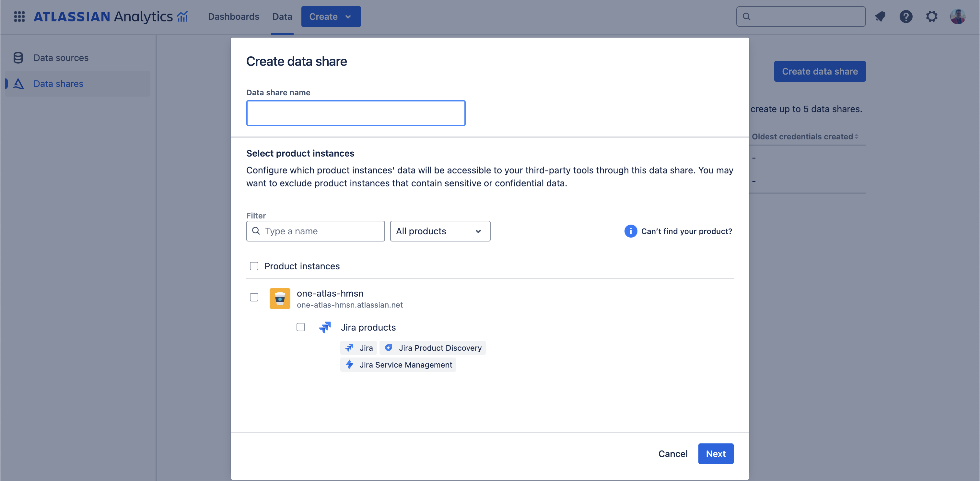
Task: Go to the Dashboards tab
Action: click(x=234, y=16)
